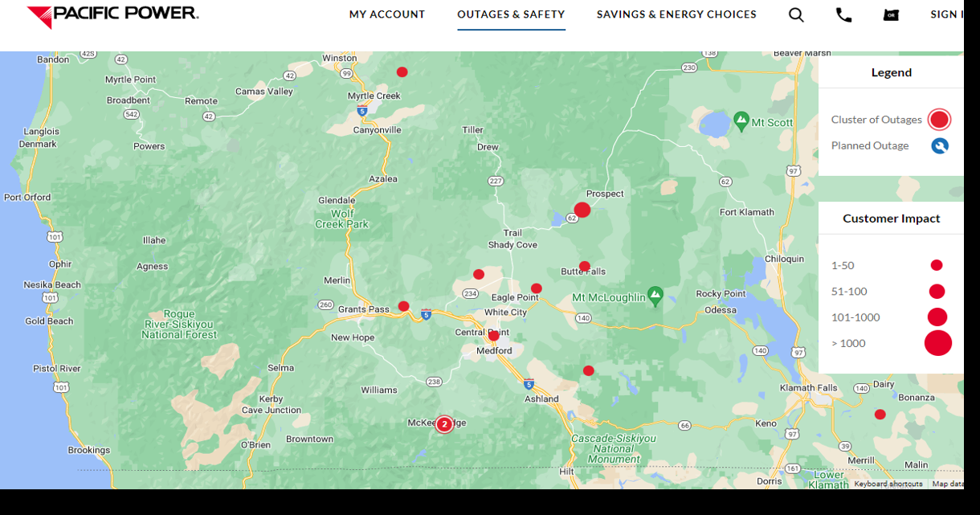This screenshot has height=515, width=980.
Task: Click the Keyboard shortcuts map link
Action: pos(888,484)
